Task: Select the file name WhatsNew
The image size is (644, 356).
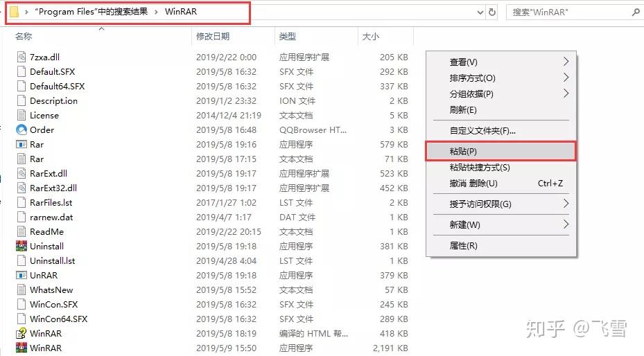Action: point(51,290)
